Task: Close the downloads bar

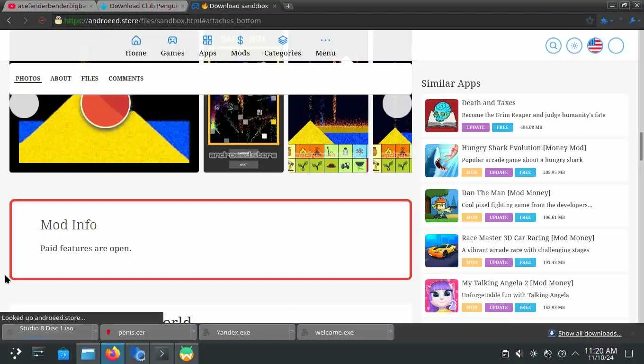Action: [633, 333]
